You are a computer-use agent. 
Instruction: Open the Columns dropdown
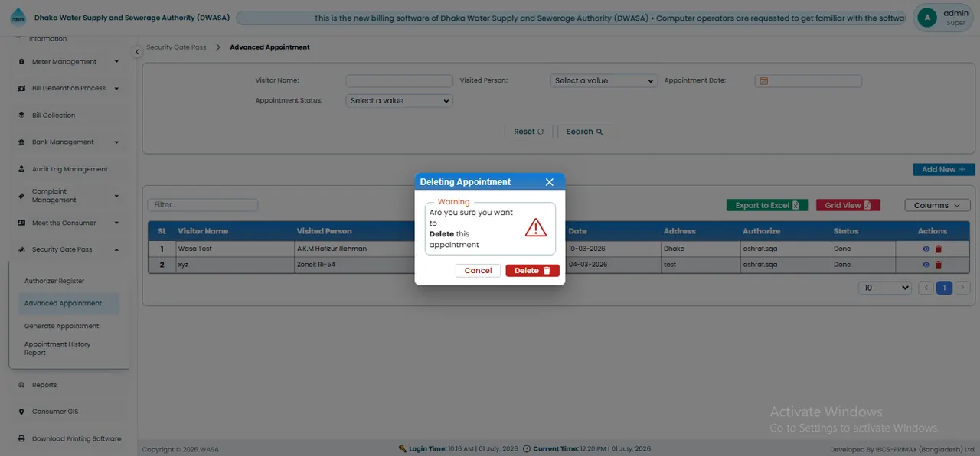point(937,205)
